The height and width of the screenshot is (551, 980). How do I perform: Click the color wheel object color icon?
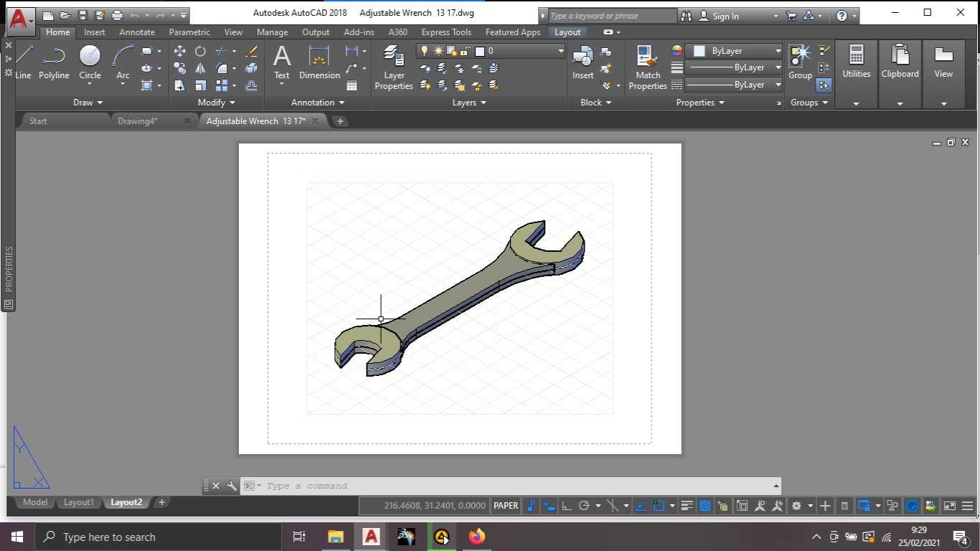point(677,51)
